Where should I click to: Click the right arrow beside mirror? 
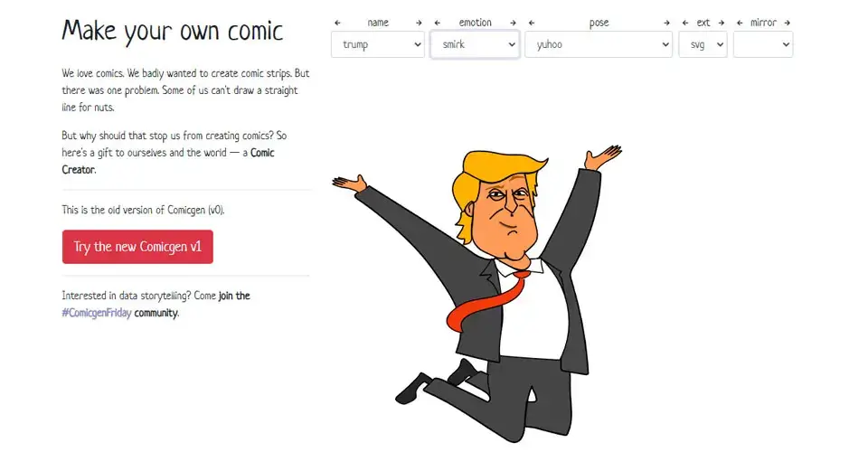tap(788, 23)
